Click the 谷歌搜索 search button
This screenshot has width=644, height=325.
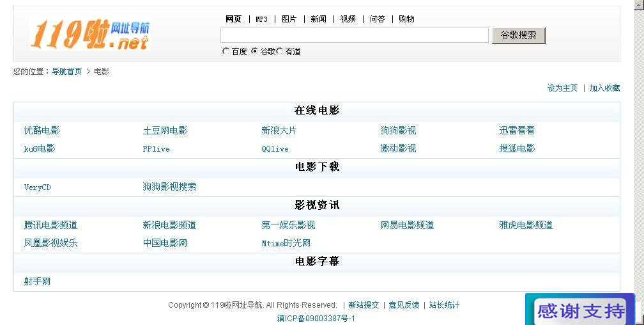tap(519, 35)
